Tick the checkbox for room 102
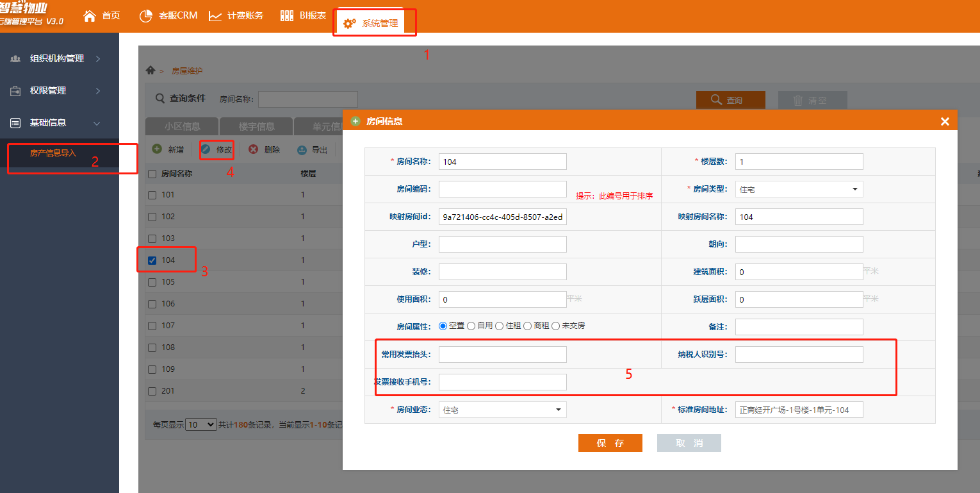 [152, 217]
